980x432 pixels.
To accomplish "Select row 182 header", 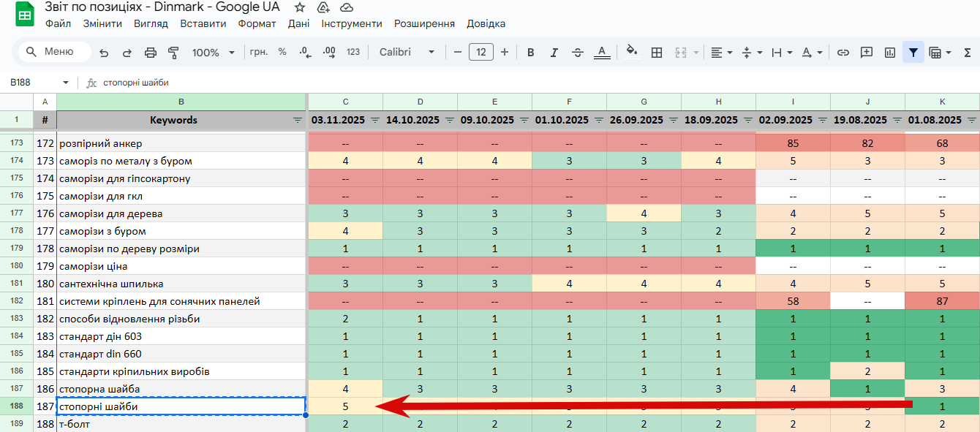I will click(17, 301).
